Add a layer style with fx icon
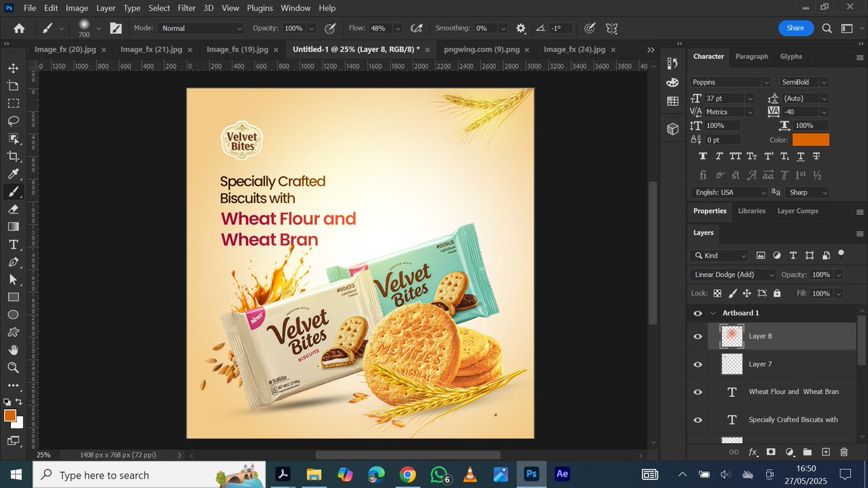The height and width of the screenshot is (488, 868). [x=753, y=452]
